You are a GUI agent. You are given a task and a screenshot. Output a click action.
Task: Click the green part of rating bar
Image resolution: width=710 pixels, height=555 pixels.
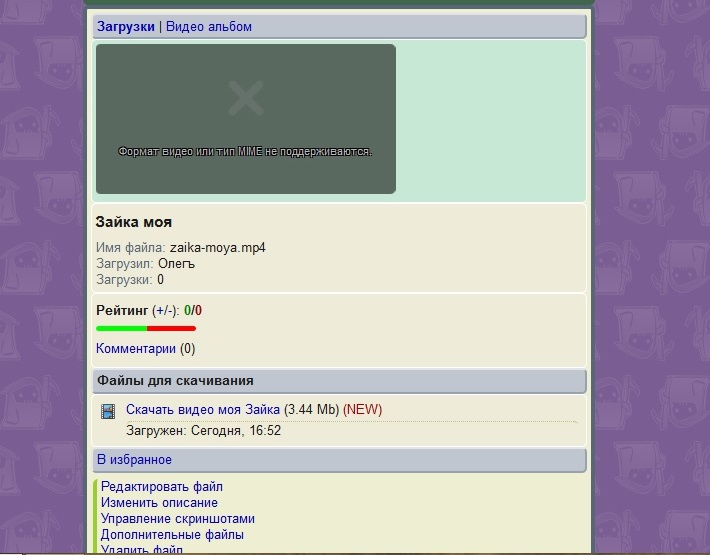pyautogui.click(x=121, y=329)
